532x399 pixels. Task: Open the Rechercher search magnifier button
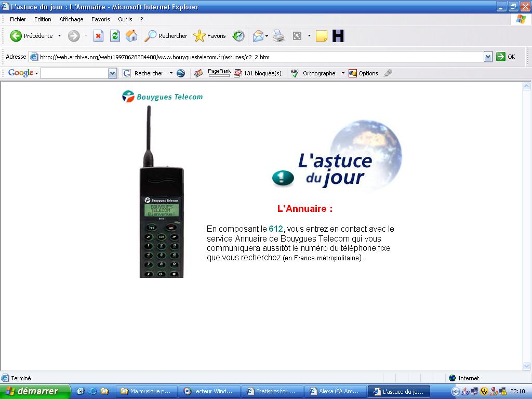[166, 36]
